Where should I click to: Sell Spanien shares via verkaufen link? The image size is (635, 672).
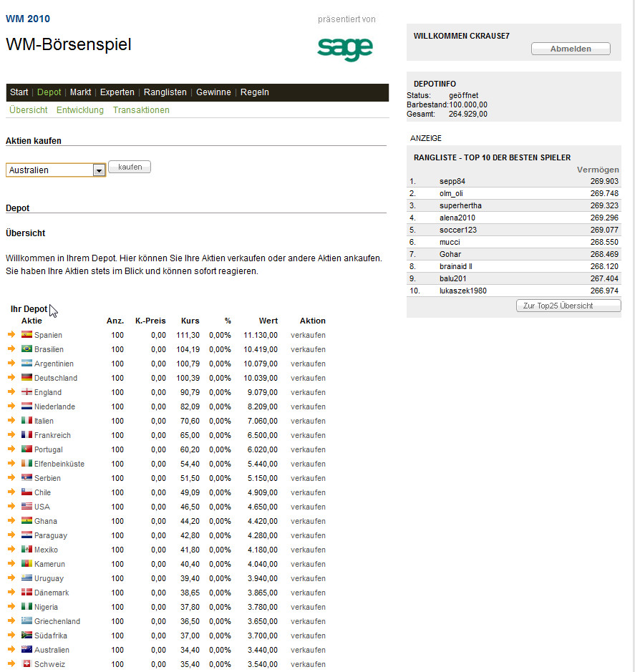[x=308, y=335]
